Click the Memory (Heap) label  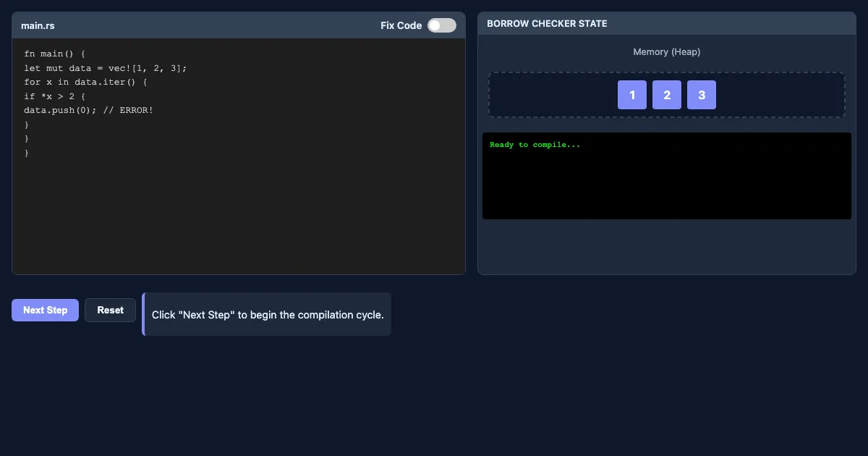coord(667,51)
